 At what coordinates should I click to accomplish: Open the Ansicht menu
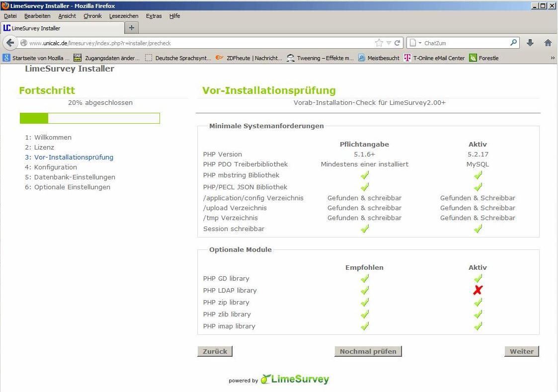click(67, 16)
